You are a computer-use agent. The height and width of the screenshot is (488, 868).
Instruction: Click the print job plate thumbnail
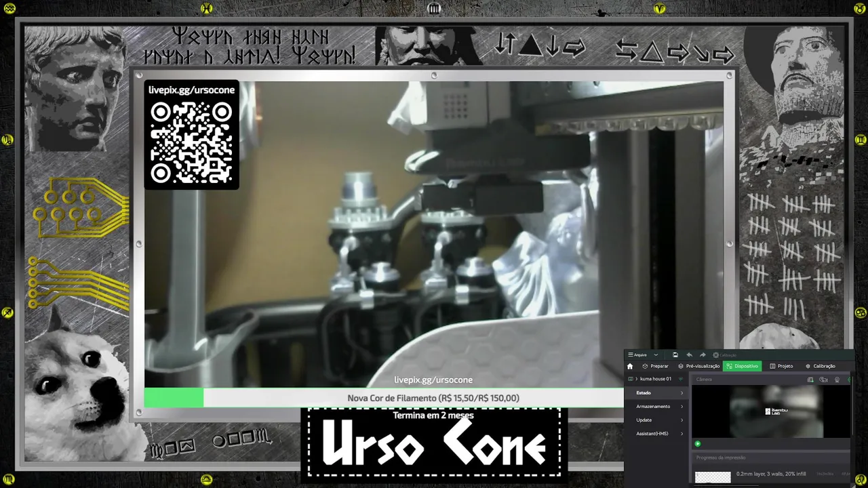coord(713,477)
